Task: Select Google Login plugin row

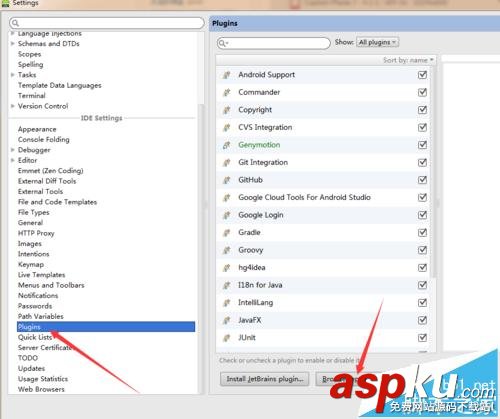Action: click(x=323, y=215)
